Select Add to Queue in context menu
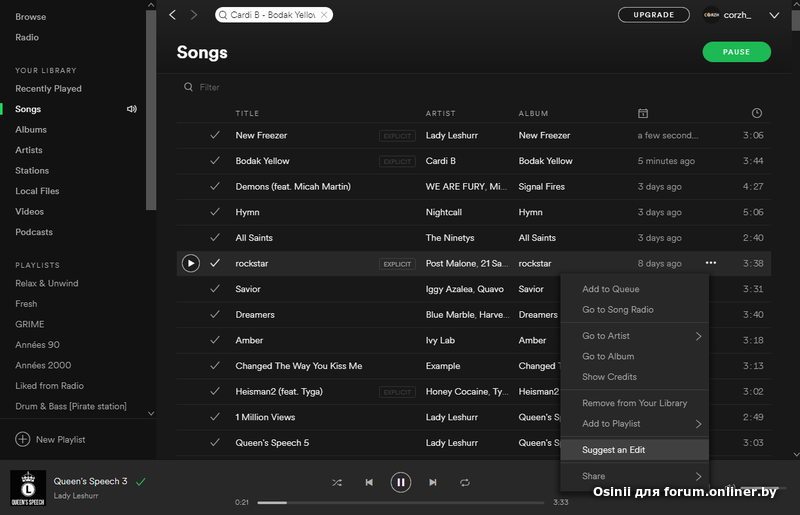This screenshot has width=800, height=515. [x=634, y=289]
